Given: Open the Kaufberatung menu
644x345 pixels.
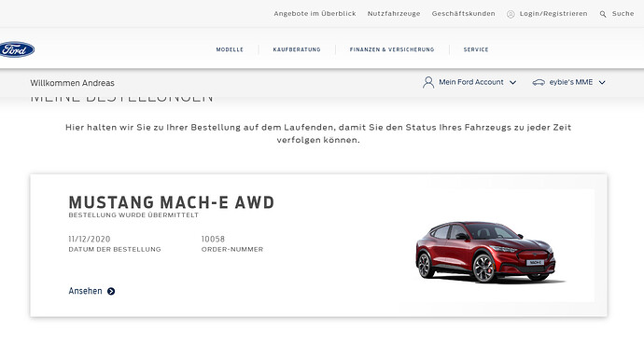Looking at the screenshot, I should pyautogui.click(x=297, y=49).
